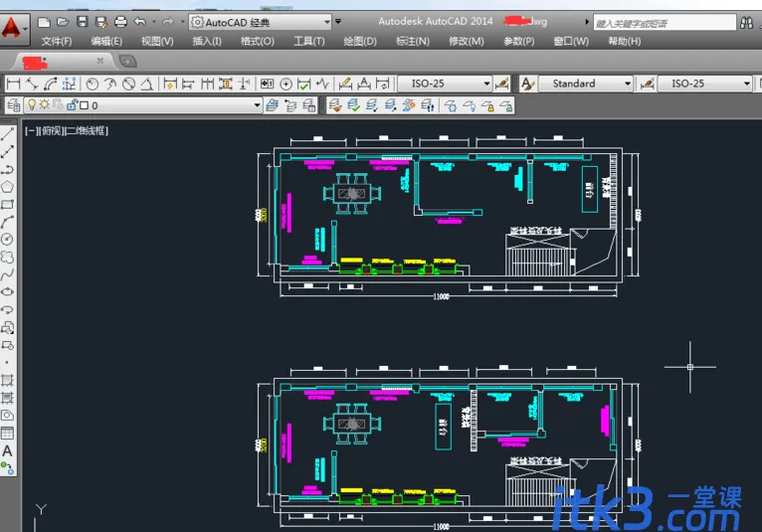Select the Tolerance tool icon
Screen dimensions: 762x532
[267, 85]
